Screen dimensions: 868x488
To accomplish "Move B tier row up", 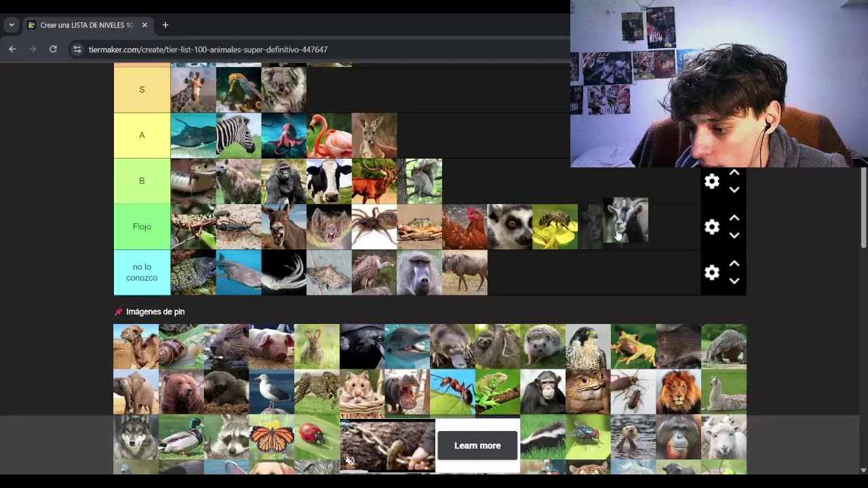I will (734, 173).
